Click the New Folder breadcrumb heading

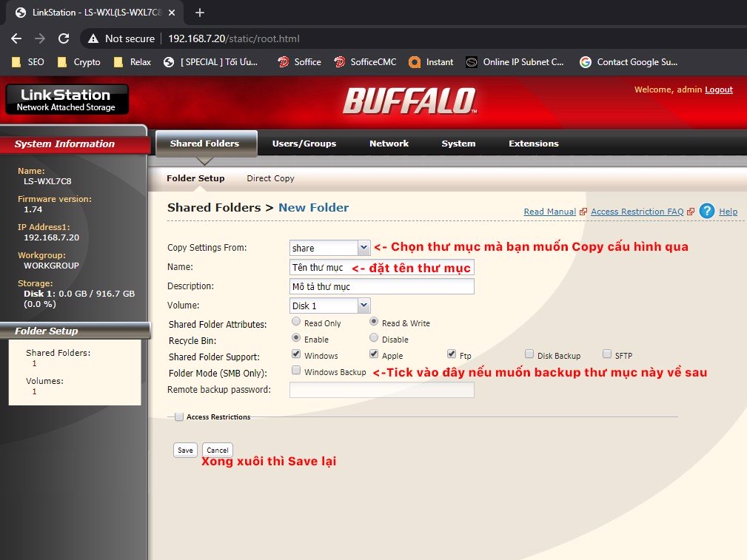pos(313,208)
